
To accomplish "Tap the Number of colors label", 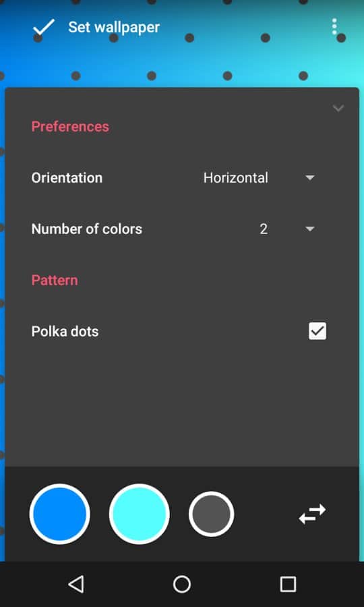I will click(x=87, y=229).
